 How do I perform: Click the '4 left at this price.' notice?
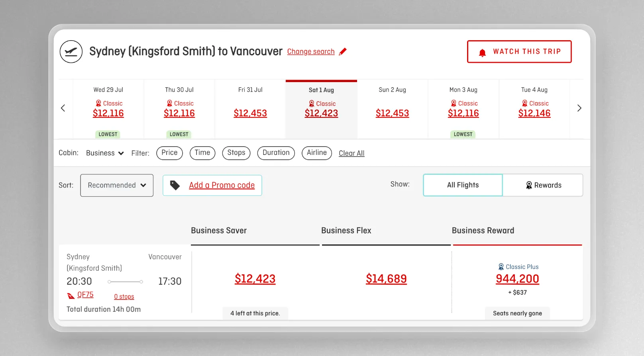click(255, 313)
